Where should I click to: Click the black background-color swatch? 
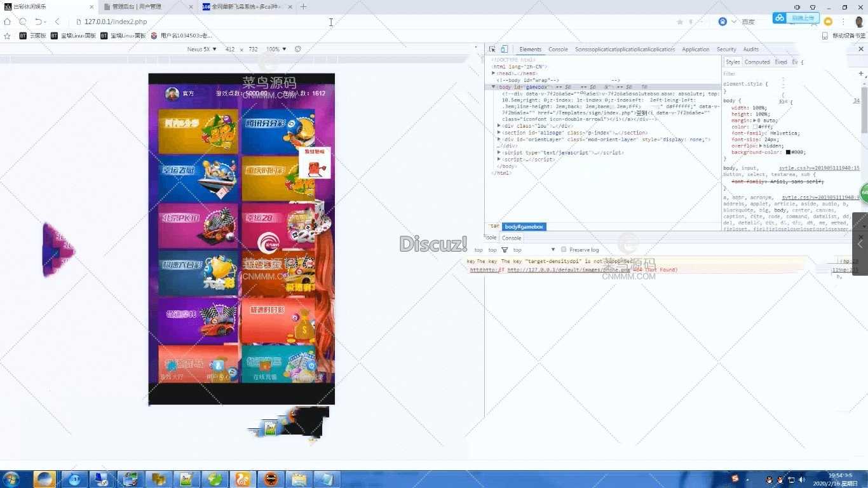[789, 152]
